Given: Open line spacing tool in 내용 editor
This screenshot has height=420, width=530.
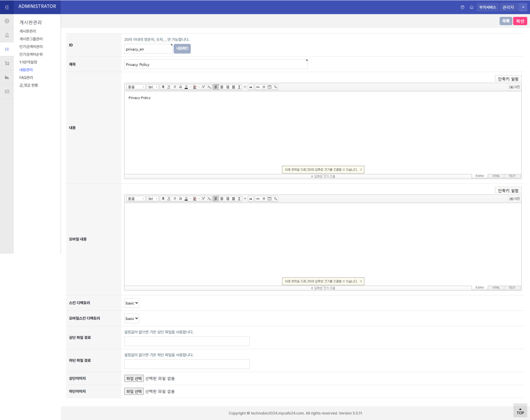Looking at the screenshot, I should 239,87.
